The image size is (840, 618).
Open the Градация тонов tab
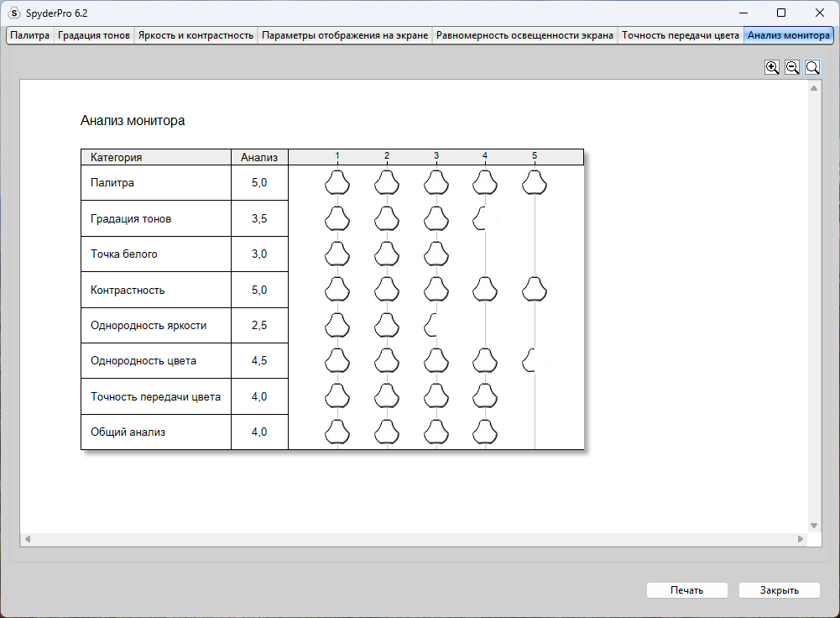coord(94,35)
